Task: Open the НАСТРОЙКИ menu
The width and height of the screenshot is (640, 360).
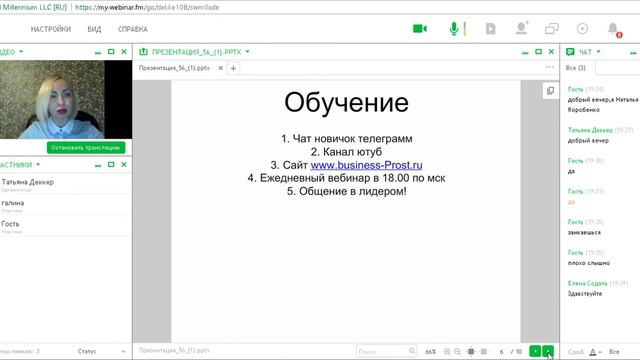Action: point(51,29)
